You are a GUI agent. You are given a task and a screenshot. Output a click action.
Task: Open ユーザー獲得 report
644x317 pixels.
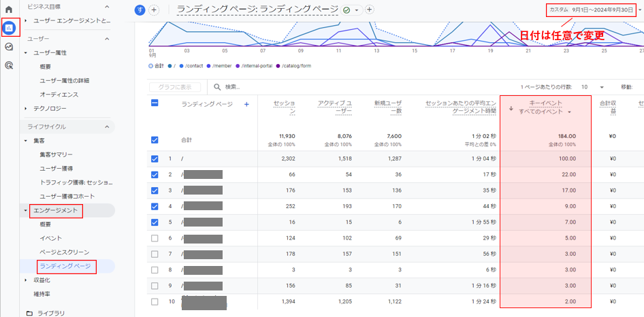click(57, 169)
